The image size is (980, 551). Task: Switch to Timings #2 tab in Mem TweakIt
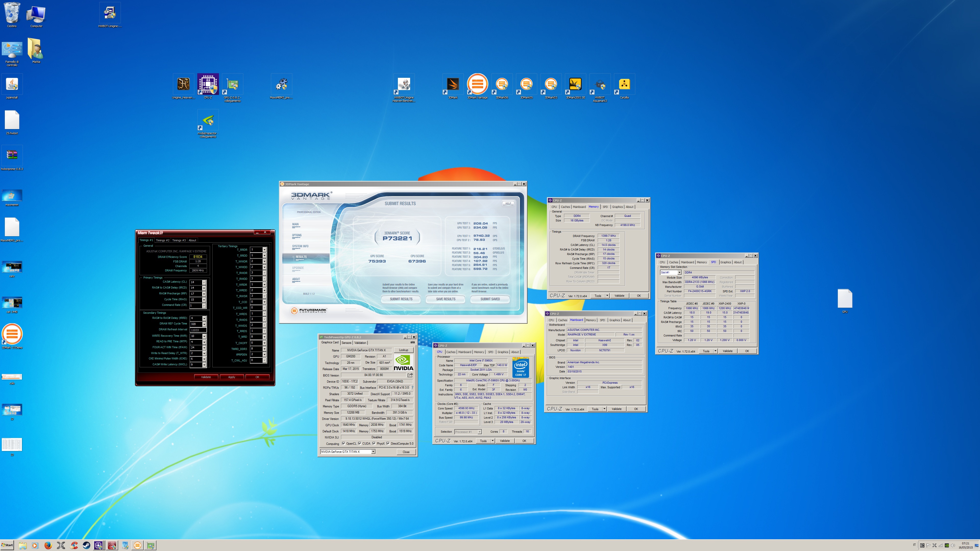pyautogui.click(x=163, y=240)
